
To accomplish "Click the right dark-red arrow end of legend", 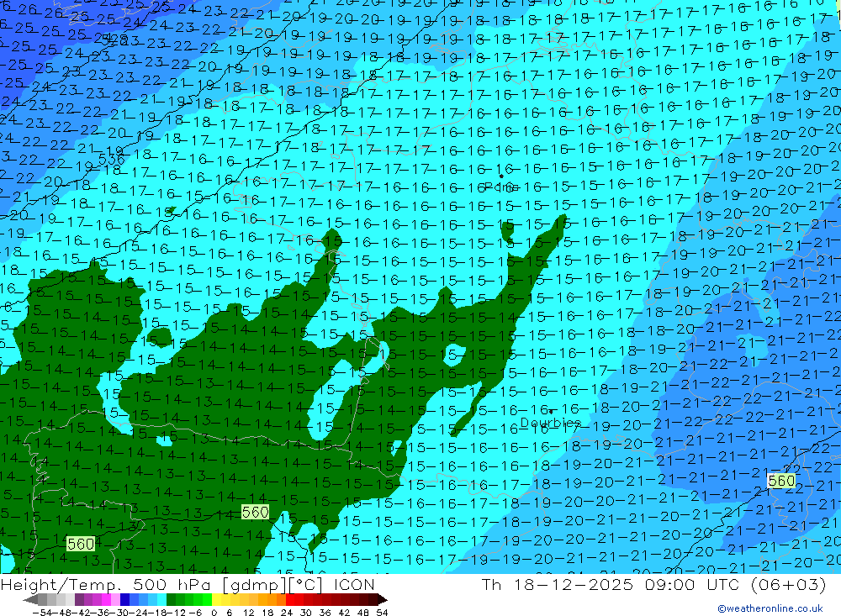I will (x=382, y=599).
